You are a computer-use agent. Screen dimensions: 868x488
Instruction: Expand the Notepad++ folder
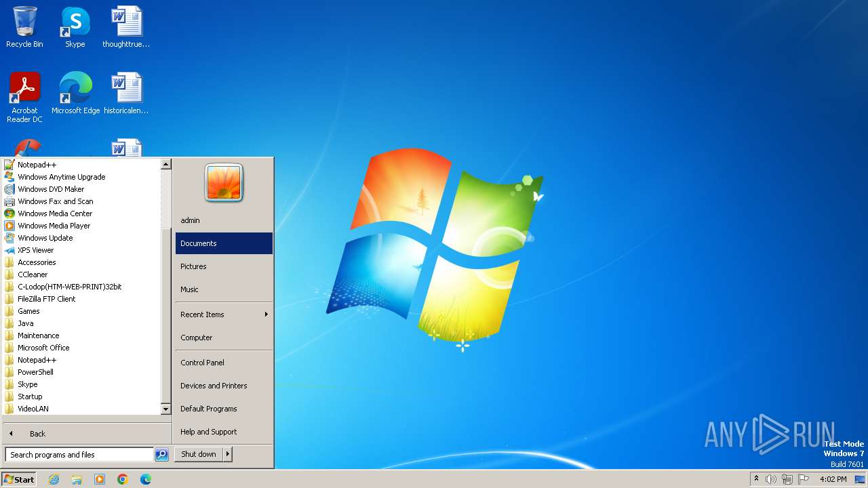[37, 360]
